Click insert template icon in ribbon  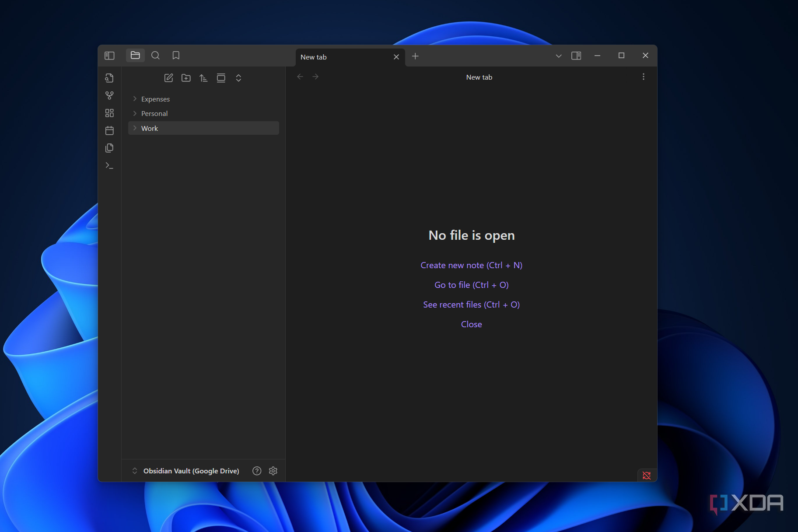[x=109, y=148]
